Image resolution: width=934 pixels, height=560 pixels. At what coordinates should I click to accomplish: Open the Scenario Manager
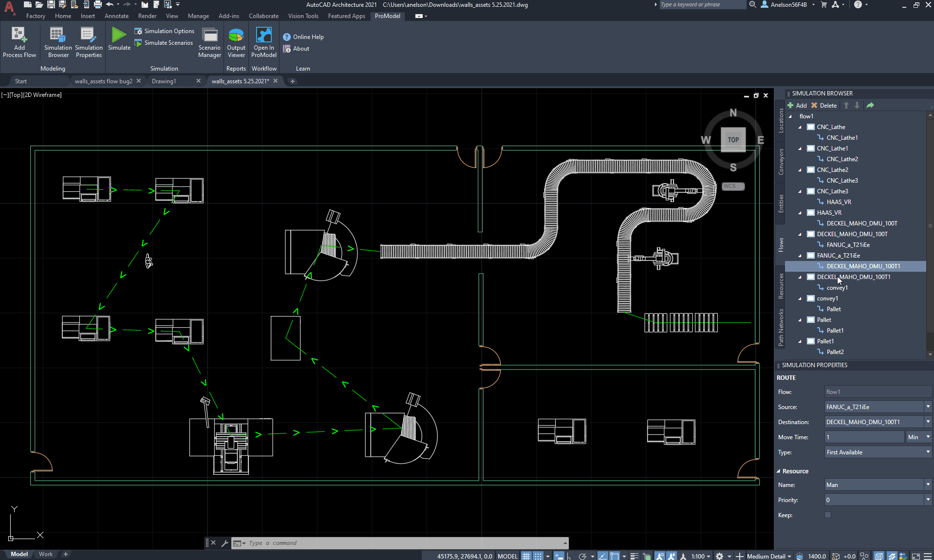pyautogui.click(x=209, y=41)
